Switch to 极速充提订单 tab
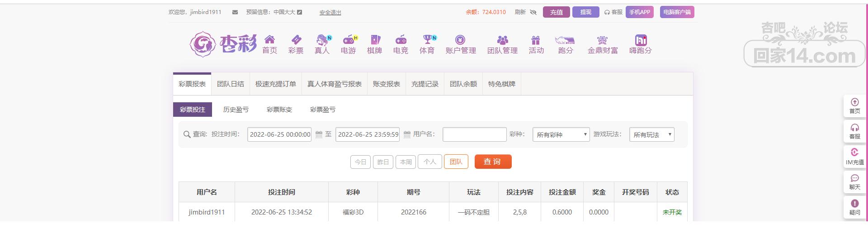Image resolution: width=868 pixels, height=248 pixels. point(276,84)
